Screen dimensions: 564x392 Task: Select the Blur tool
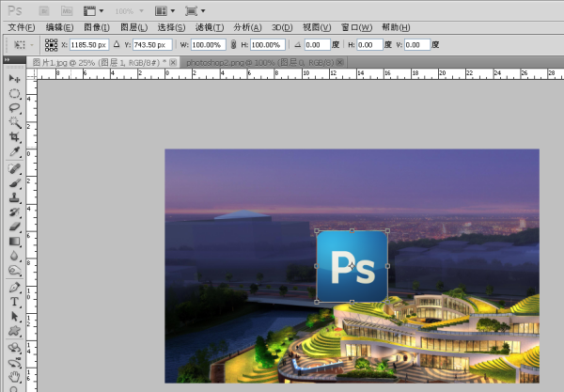click(x=14, y=256)
